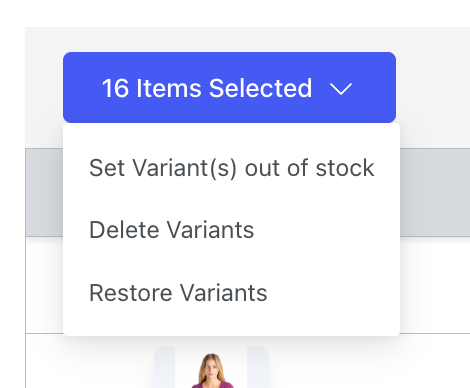The height and width of the screenshot is (388, 470).
Task: Click the word "Selected" on the blue button
Action: [x=260, y=88]
